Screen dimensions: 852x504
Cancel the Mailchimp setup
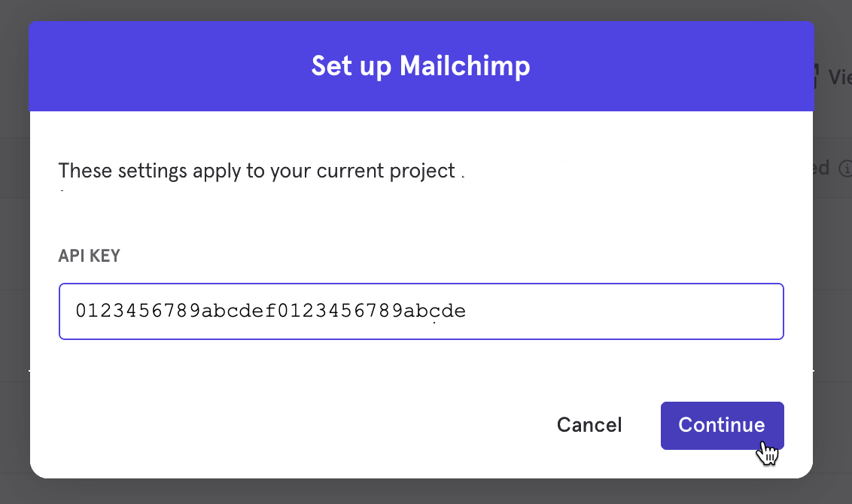[x=589, y=425]
